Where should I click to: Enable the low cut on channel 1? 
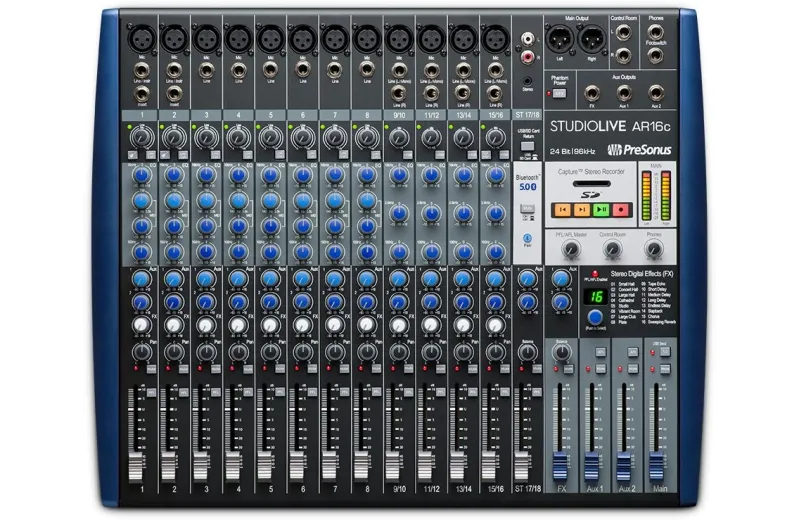pyautogui.click(x=151, y=155)
